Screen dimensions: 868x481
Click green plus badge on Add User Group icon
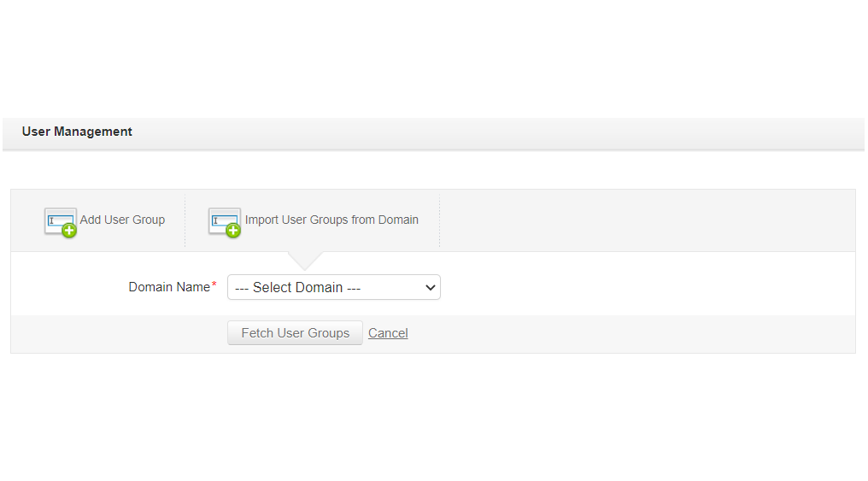[69, 231]
